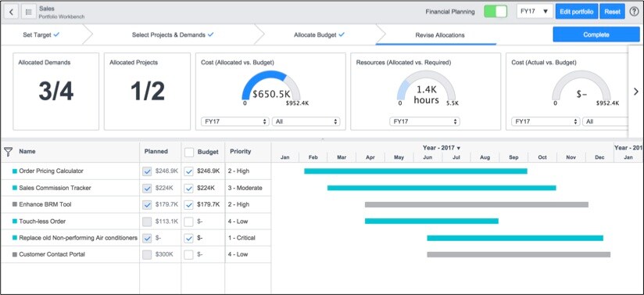Click Order Pricing Calculator Gantt bar
Screen dimensions: 644x295
tap(416, 171)
